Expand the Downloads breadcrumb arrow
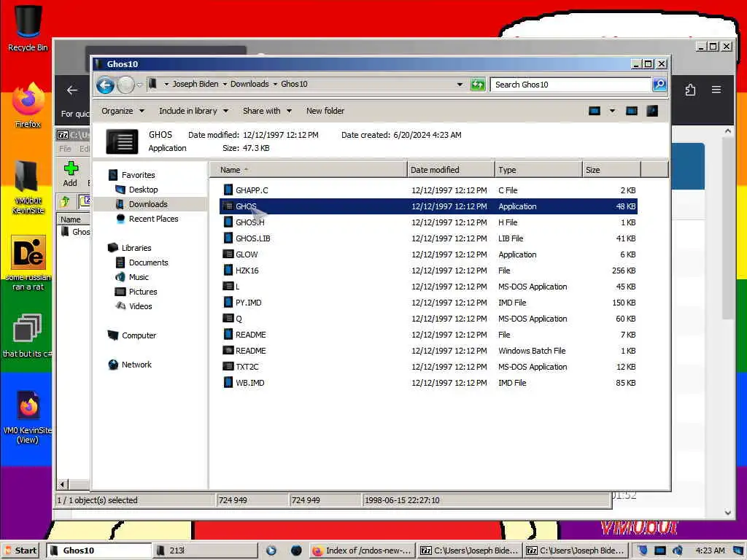Image resolution: width=747 pixels, height=560 pixels. click(x=275, y=85)
